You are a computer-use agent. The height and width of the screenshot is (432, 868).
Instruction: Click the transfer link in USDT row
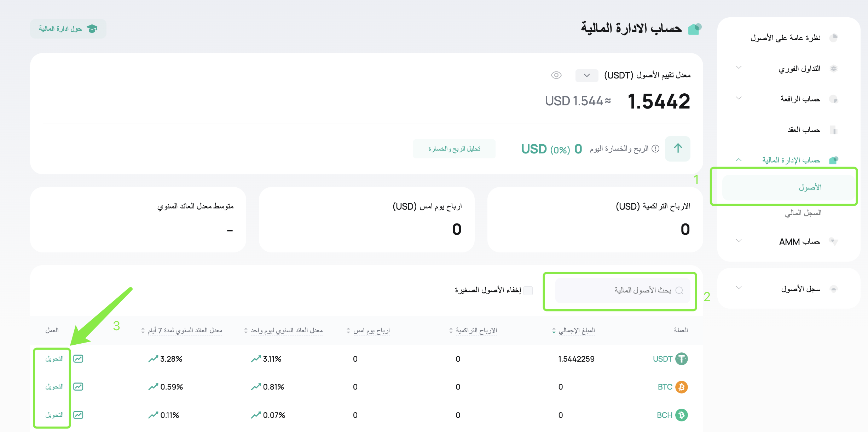pyautogui.click(x=54, y=359)
